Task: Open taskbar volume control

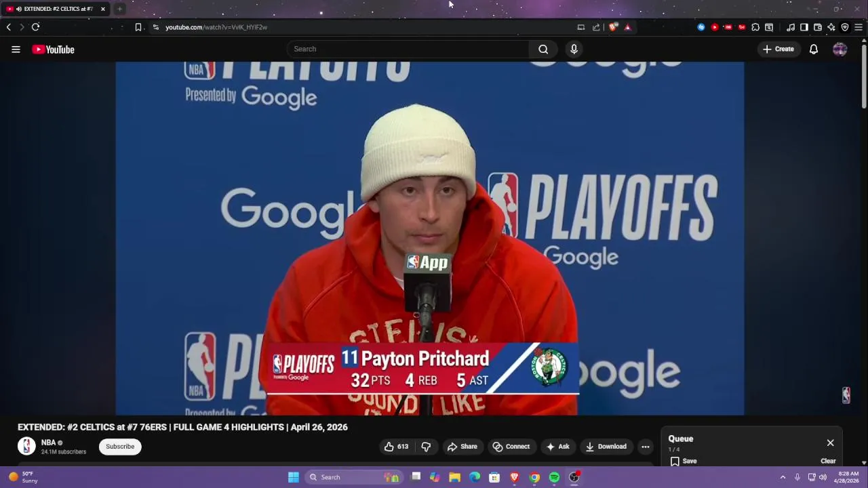Action: tap(823, 477)
